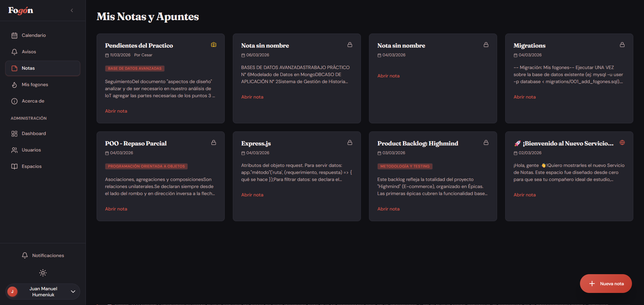Click the shared icon on Pendientes del Practico

[214, 45]
